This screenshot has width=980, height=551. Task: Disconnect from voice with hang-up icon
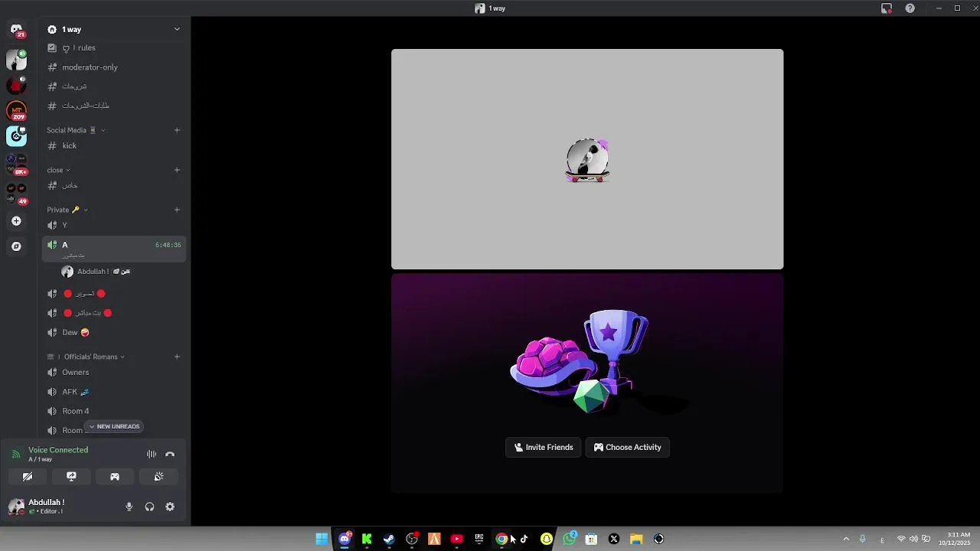(170, 454)
